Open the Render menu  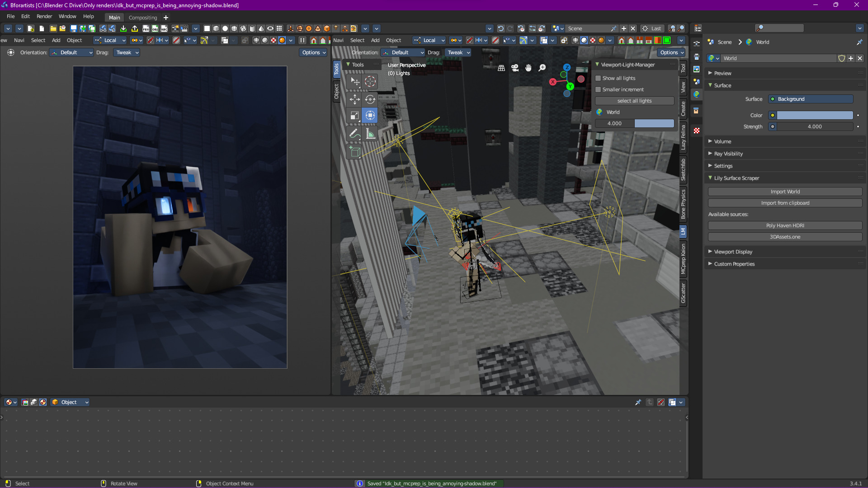point(44,16)
